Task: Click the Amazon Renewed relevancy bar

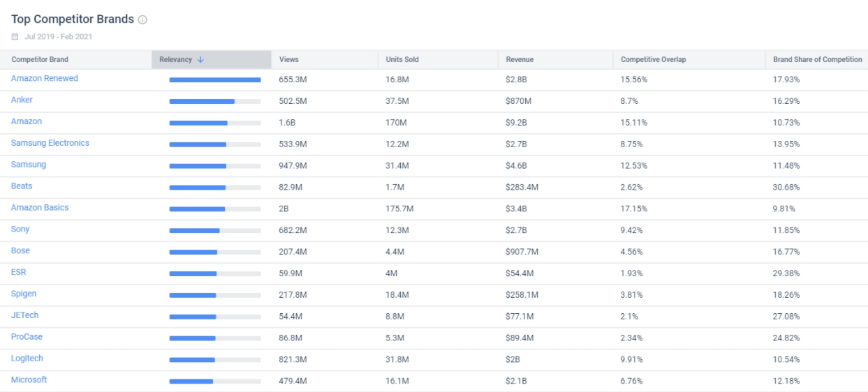Action: coord(214,80)
